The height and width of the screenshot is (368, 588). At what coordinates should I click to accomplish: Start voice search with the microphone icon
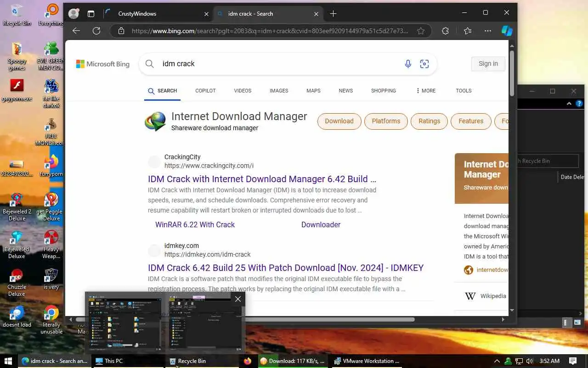[x=408, y=64]
